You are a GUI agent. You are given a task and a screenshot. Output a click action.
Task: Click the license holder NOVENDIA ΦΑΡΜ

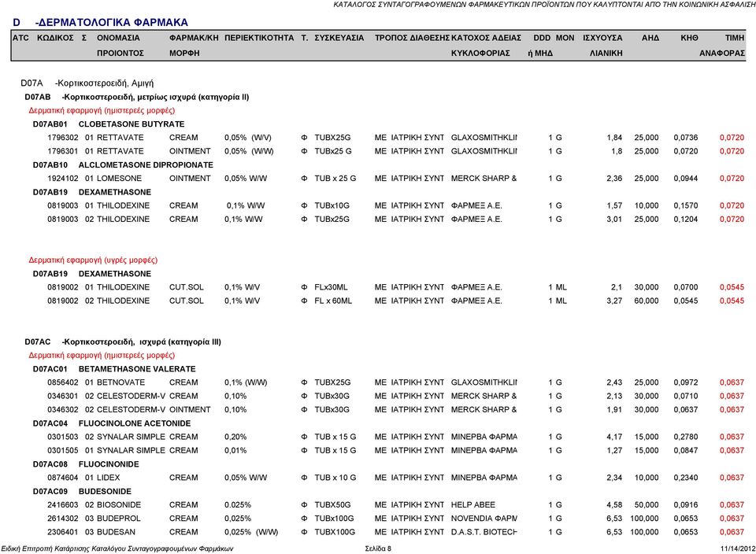coord(484,519)
